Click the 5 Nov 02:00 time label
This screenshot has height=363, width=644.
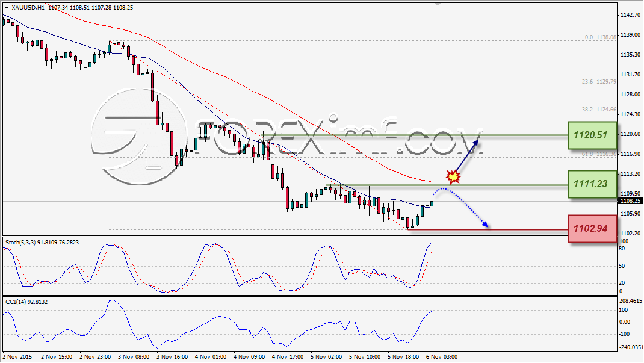326,356
